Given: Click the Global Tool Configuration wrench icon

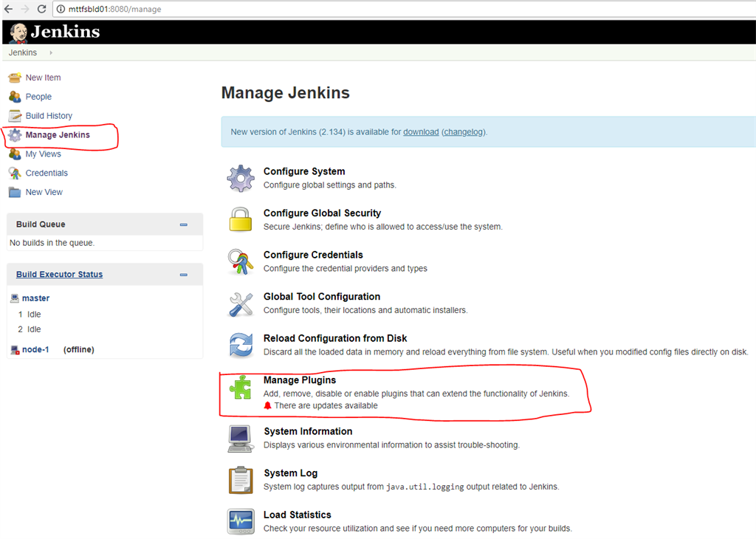Looking at the screenshot, I should [x=241, y=303].
